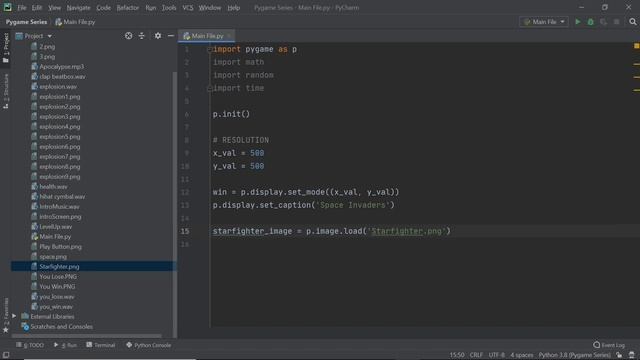Open the View menu

(x=54, y=7)
